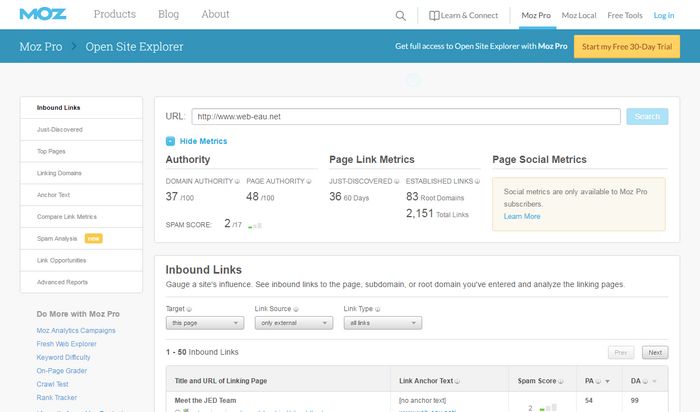Screen dimensions: 700x412
Task: Click the breadcrumb arrow after Moz Pro
Action: point(74,46)
